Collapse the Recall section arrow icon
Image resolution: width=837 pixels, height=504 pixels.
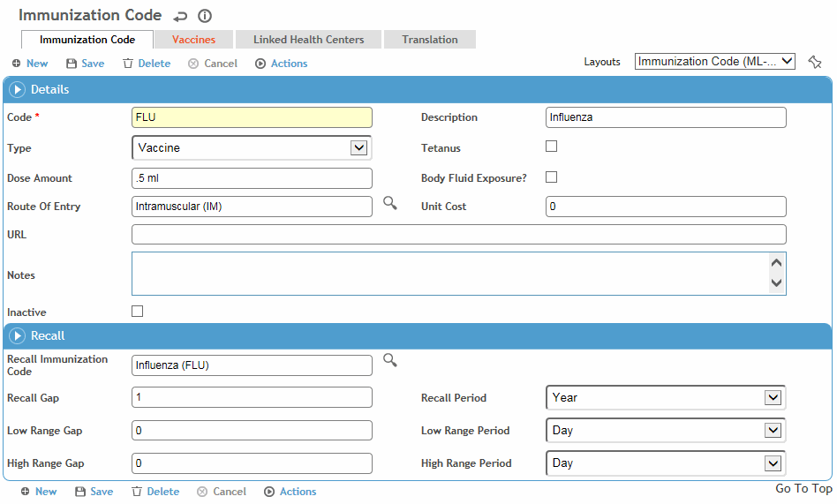[x=17, y=335]
